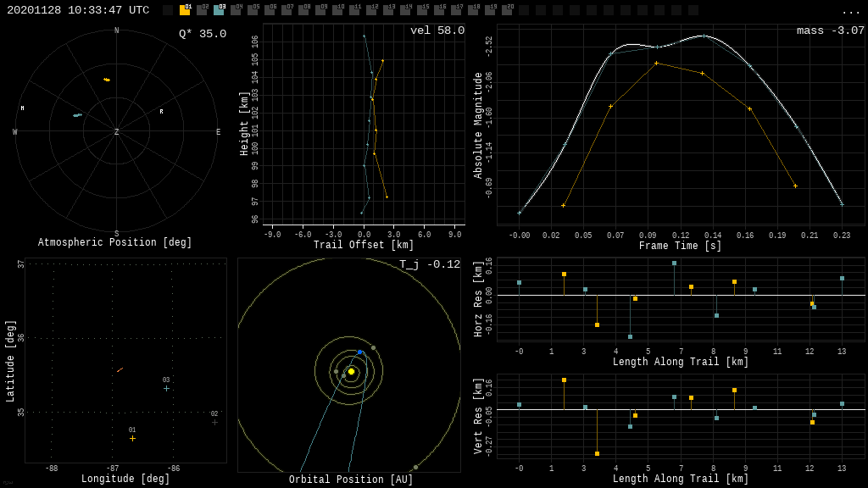Toggle the yellow station 01 indicator square
This screenshot has height=488, width=868.
tap(185, 10)
